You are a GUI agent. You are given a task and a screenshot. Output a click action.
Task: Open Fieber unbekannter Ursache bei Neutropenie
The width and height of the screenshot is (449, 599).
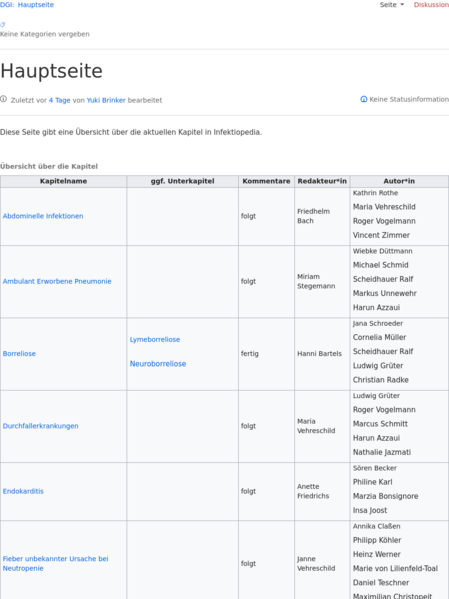[x=55, y=563]
